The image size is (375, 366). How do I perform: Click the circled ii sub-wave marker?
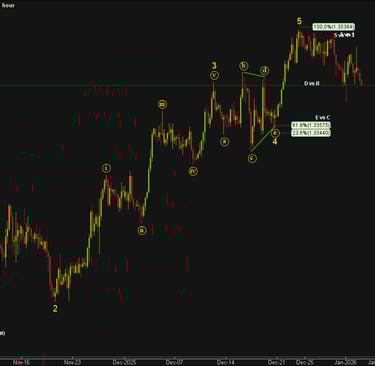pos(142,230)
